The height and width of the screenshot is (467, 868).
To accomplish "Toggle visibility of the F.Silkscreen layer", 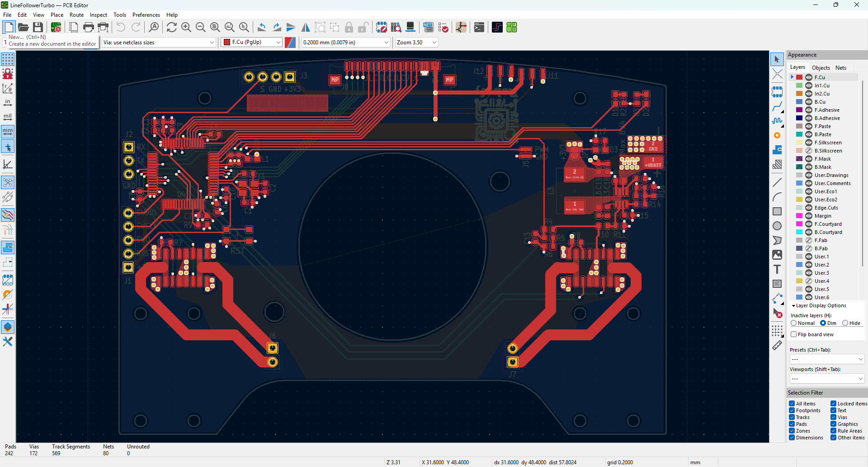I will tap(809, 143).
